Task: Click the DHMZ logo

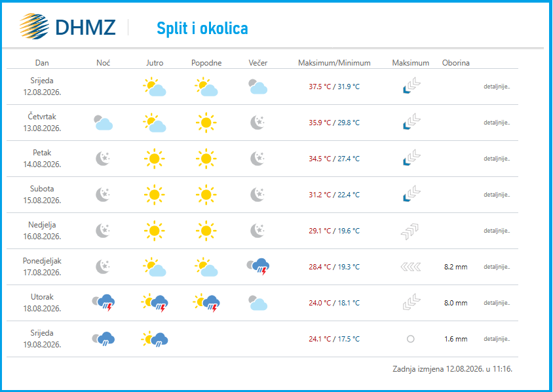Action: click(x=67, y=27)
